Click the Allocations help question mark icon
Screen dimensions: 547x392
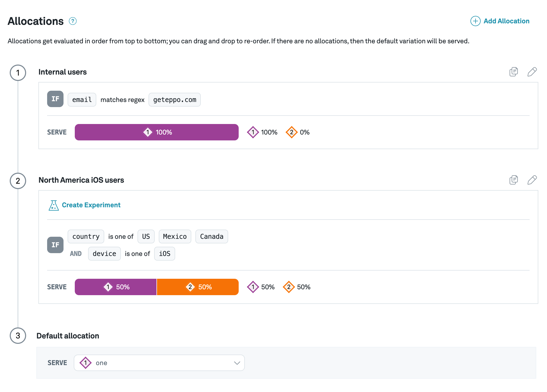[73, 21]
